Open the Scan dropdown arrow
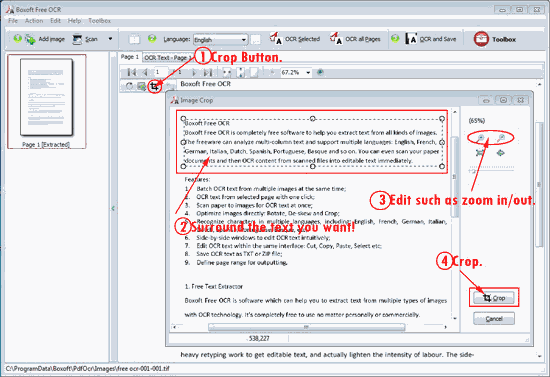The width and height of the screenshot is (550, 377). click(110, 39)
